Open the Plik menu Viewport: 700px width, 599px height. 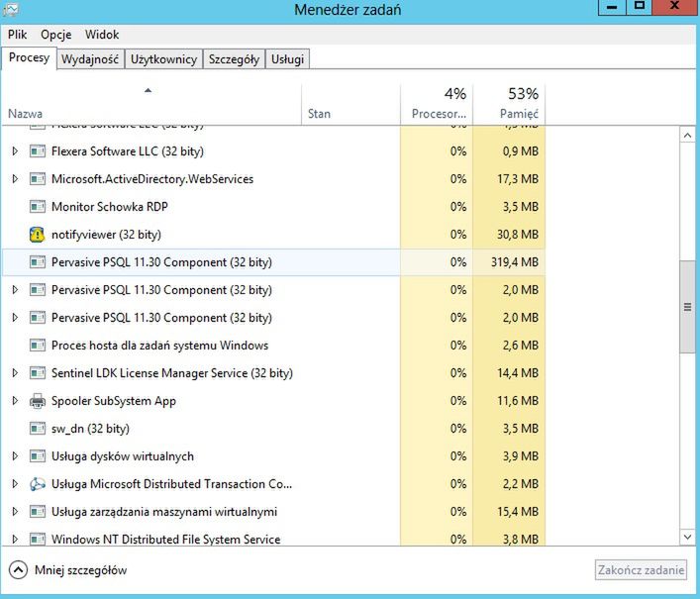click(x=18, y=35)
